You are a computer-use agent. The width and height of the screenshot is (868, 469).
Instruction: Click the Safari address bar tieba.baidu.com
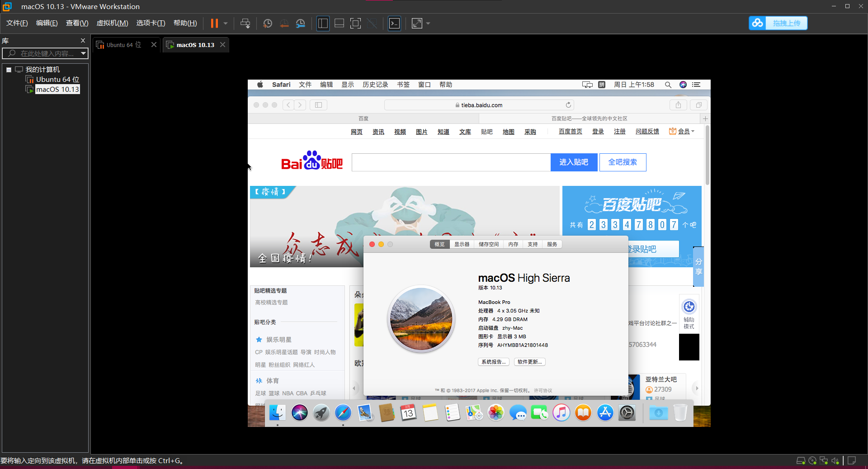pos(479,105)
